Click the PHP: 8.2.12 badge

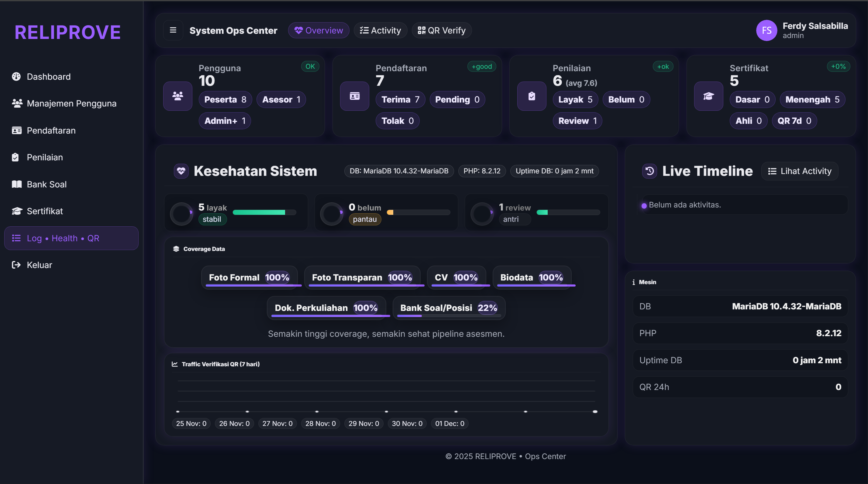point(482,171)
